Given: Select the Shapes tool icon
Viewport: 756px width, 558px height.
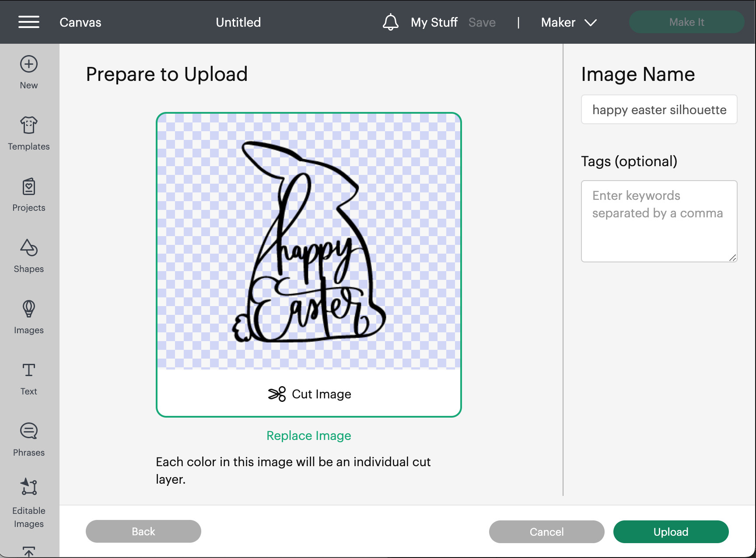Looking at the screenshot, I should (29, 248).
